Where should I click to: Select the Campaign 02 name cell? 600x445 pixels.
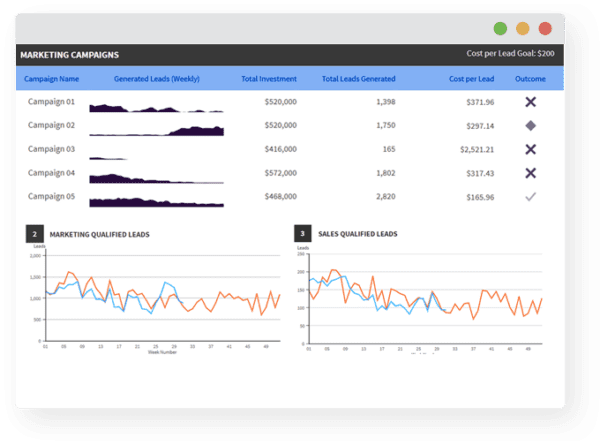click(x=51, y=126)
